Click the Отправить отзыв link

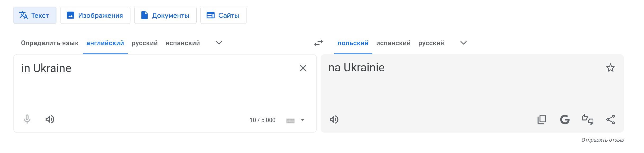point(603,140)
